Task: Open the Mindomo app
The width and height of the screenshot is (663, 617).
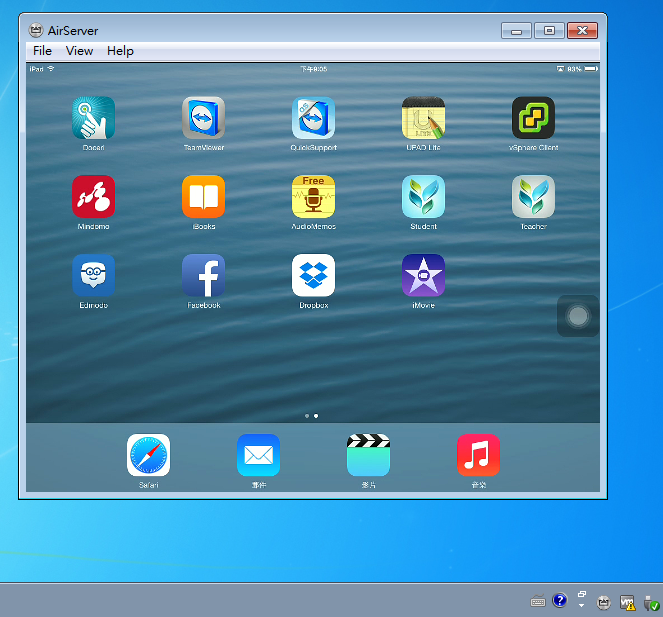Action: (93, 197)
